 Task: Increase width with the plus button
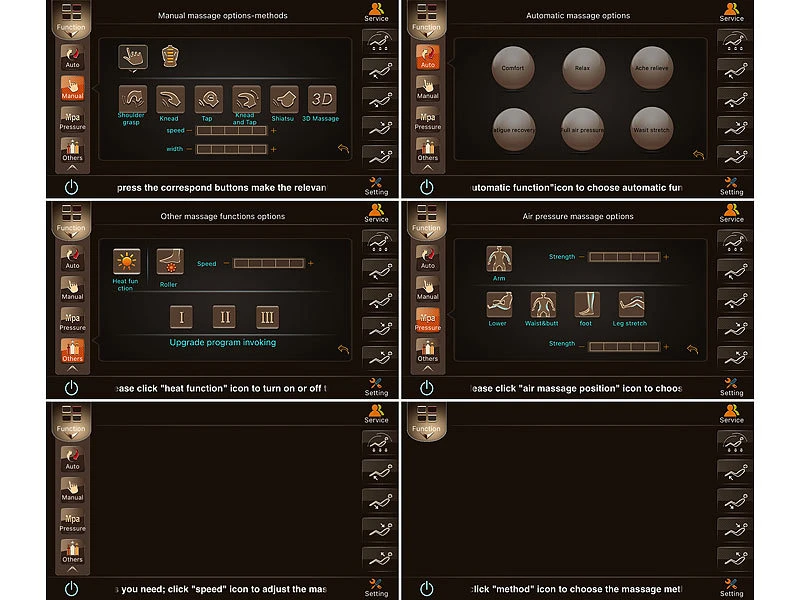274,149
